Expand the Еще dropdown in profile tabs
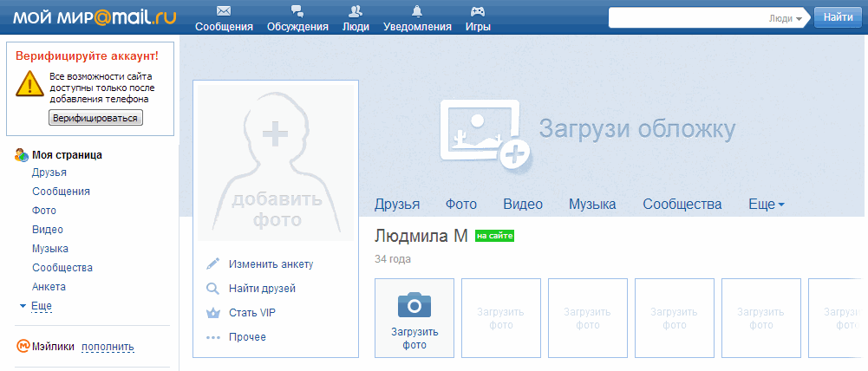This screenshot has height=371, width=868. (767, 205)
